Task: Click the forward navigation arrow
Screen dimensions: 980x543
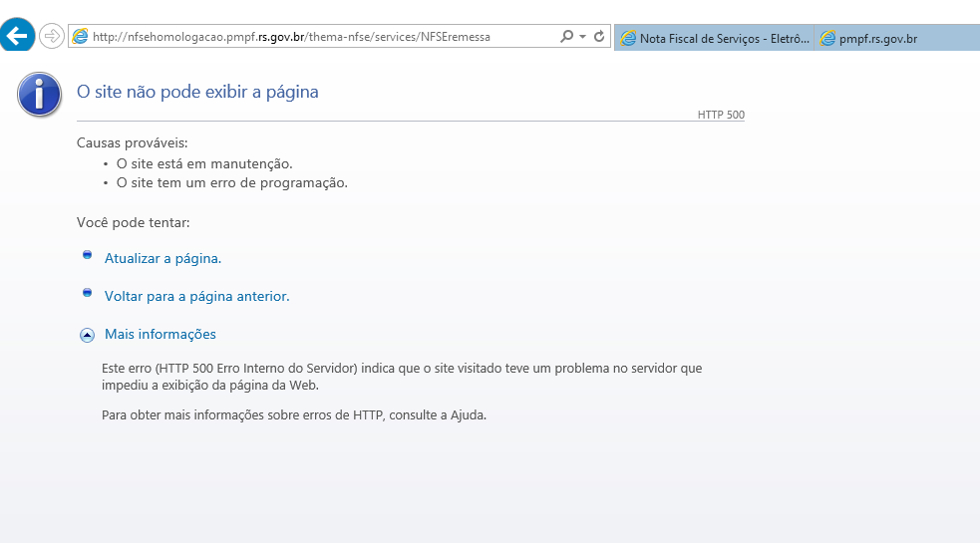Action: click(x=51, y=36)
